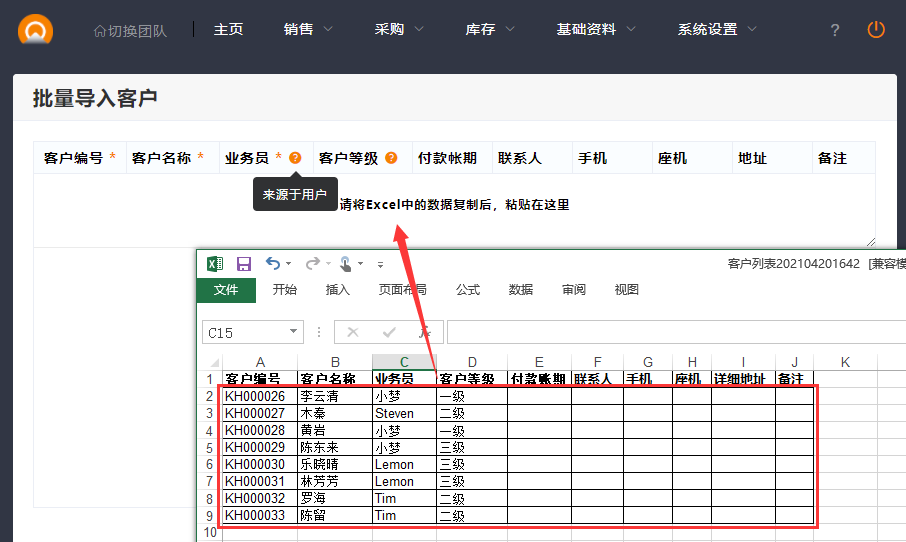
Task: Open the 主页 home menu item
Action: (x=228, y=30)
